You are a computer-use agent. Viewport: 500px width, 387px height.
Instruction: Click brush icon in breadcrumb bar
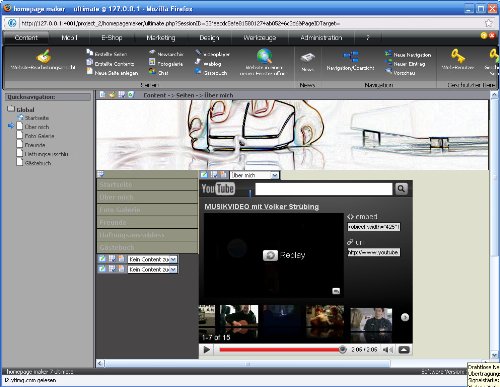click(112, 95)
